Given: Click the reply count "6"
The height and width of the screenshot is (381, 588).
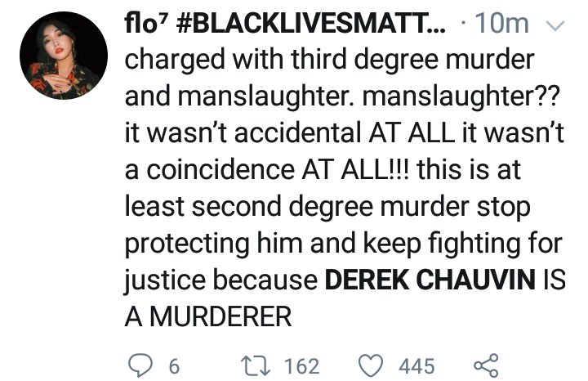Looking at the screenshot, I should tap(174, 365).
